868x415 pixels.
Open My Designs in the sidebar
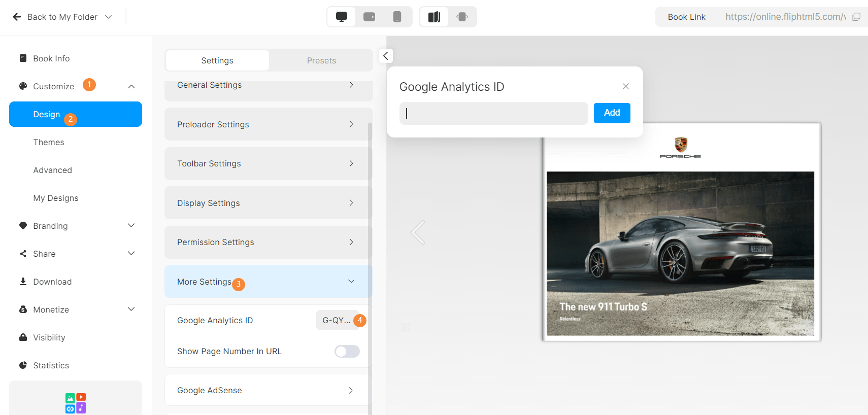click(x=56, y=198)
